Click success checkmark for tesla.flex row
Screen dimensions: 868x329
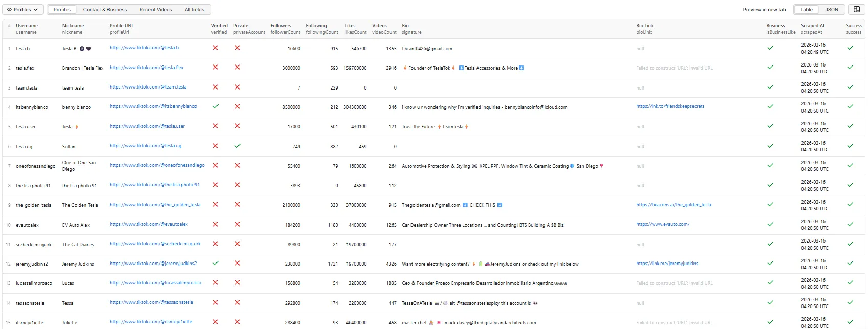click(x=850, y=67)
